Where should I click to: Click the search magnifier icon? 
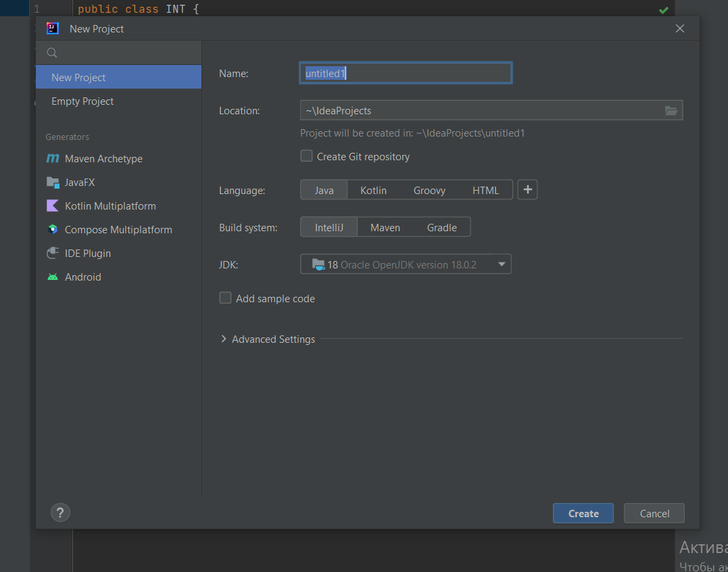[x=52, y=53]
